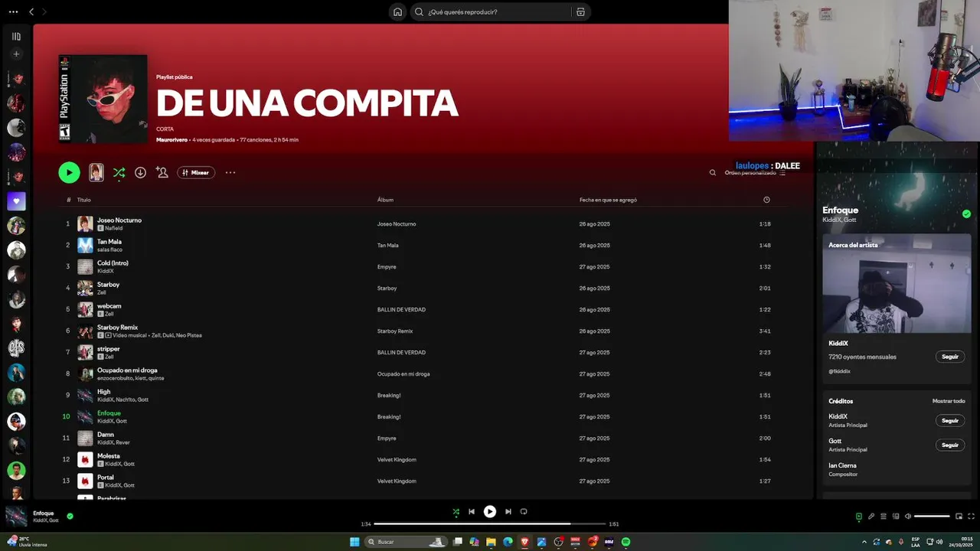Toggle shuffle in the bottom player bar

tap(456, 512)
